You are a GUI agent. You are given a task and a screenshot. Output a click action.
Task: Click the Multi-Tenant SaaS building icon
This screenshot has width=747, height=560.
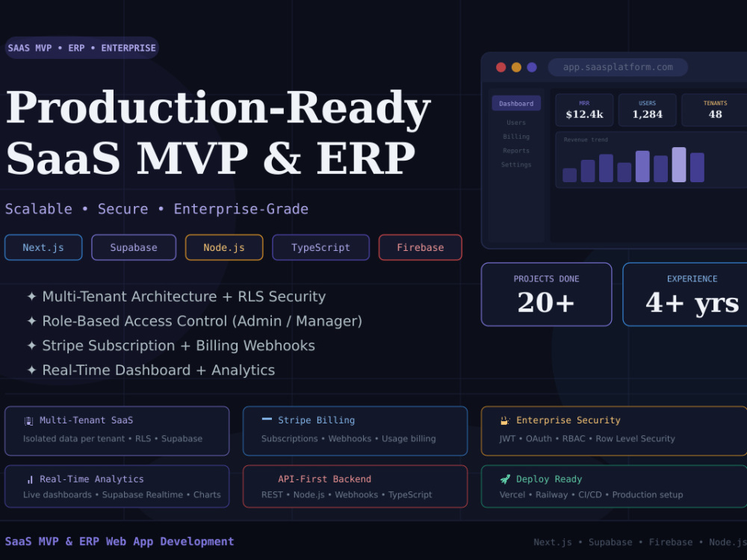coord(28,420)
